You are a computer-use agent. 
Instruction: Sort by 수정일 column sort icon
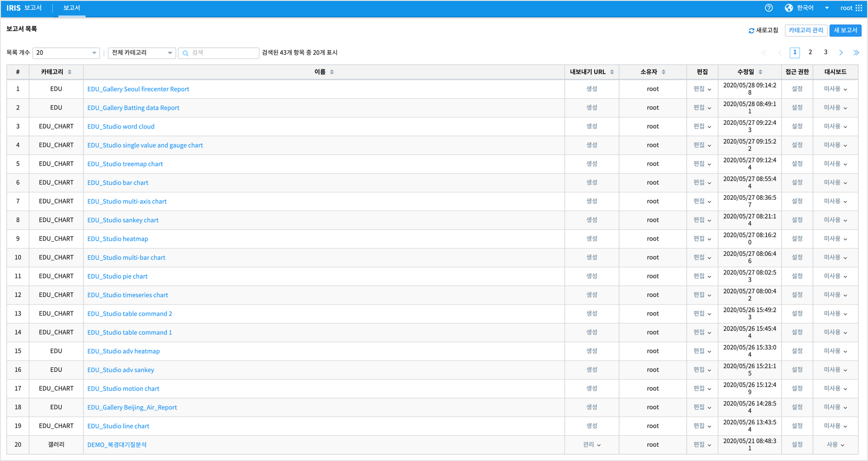pyautogui.click(x=761, y=72)
